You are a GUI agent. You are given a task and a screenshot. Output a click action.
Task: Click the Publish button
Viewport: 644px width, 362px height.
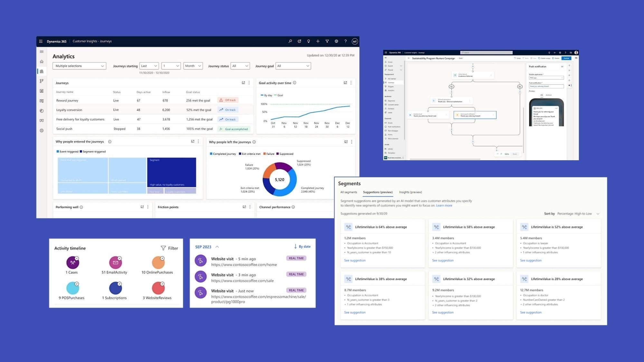[566, 58]
